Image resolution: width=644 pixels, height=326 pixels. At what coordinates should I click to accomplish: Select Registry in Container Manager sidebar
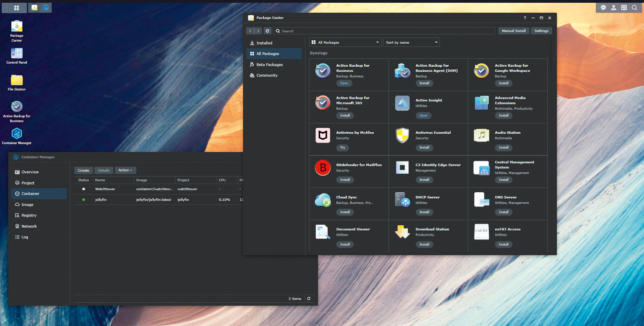click(x=29, y=215)
